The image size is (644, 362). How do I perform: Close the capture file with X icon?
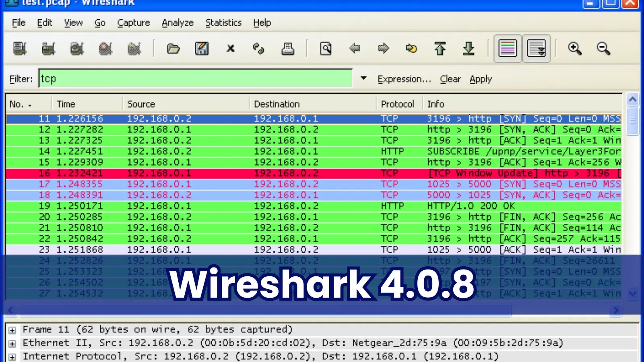(230, 49)
